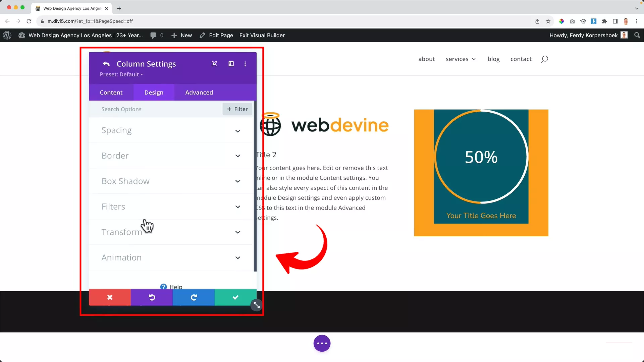Snap settings modal to sidebar icon
Viewport: 644px width, 362px height.
(x=231, y=64)
